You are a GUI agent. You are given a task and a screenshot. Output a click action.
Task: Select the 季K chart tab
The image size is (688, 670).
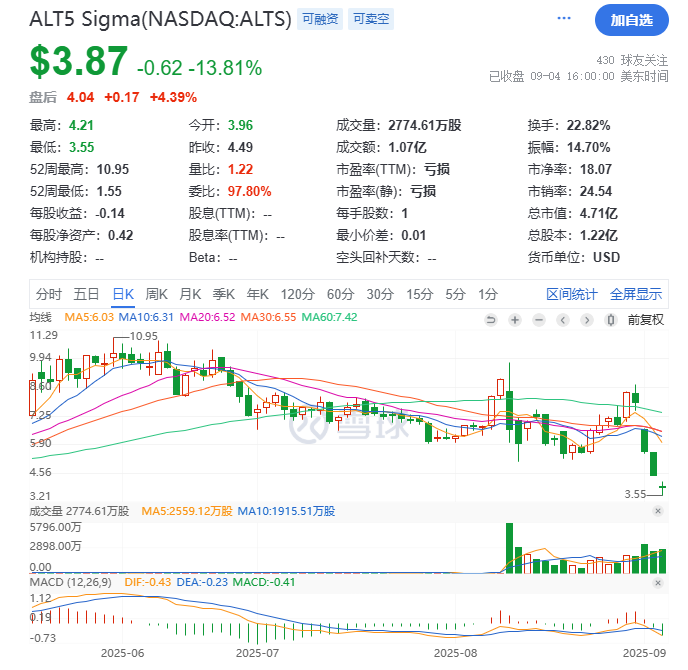point(224,294)
